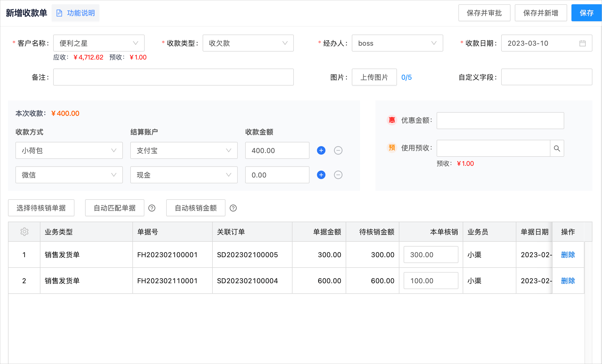
Task: Click the 应收 ¥4,712.62 amount
Action: [x=88, y=57]
